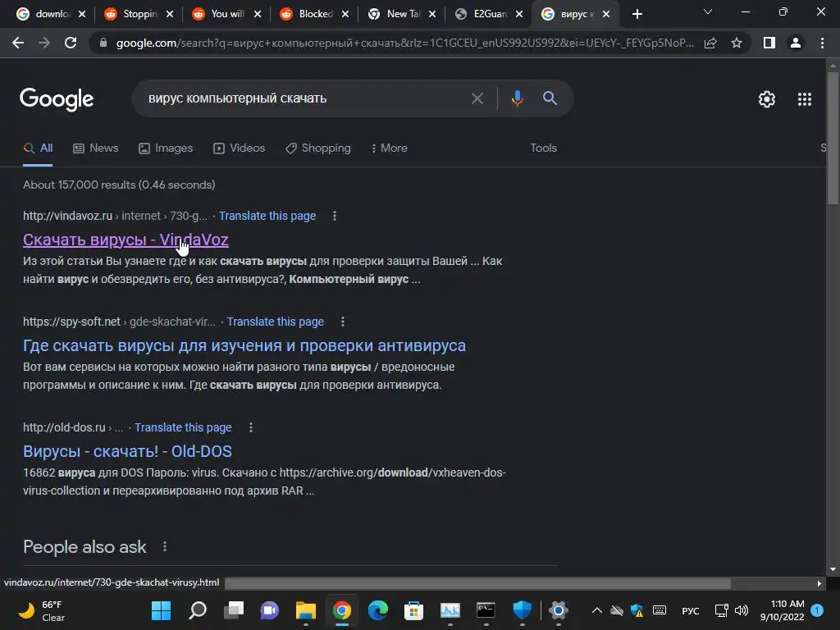This screenshot has height=630, width=840.
Task: Open the weather widget 66°F Clear
Action: (42, 610)
